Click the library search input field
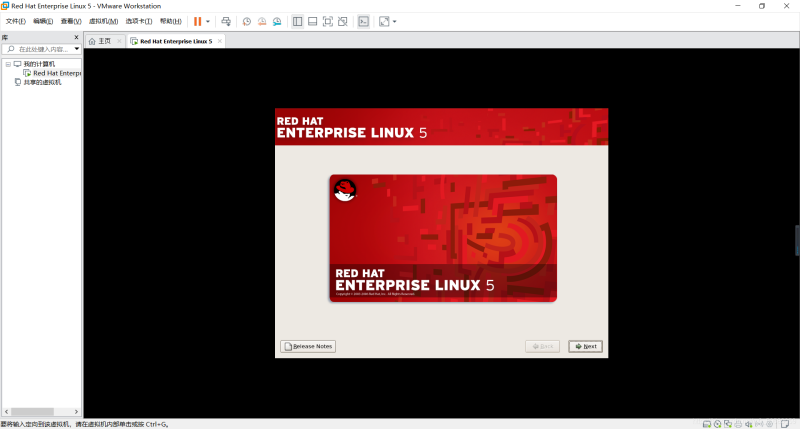This screenshot has height=429, width=800. point(43,49)
